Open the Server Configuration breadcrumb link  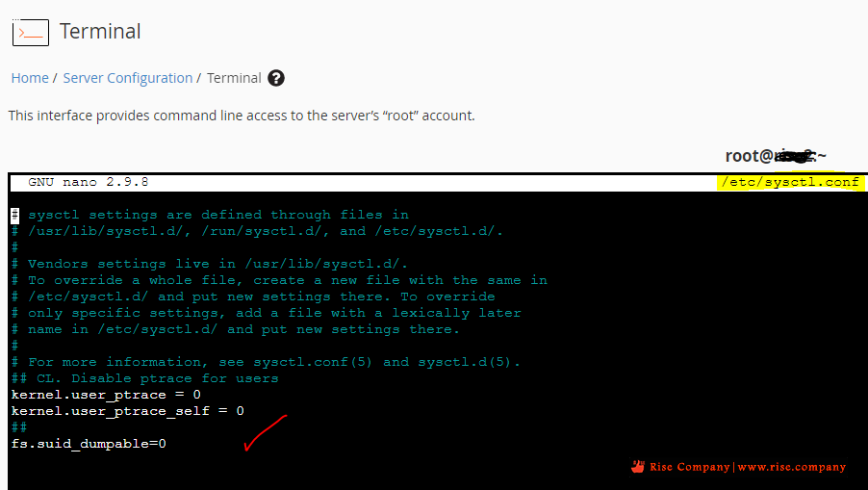tap(127, 78)
